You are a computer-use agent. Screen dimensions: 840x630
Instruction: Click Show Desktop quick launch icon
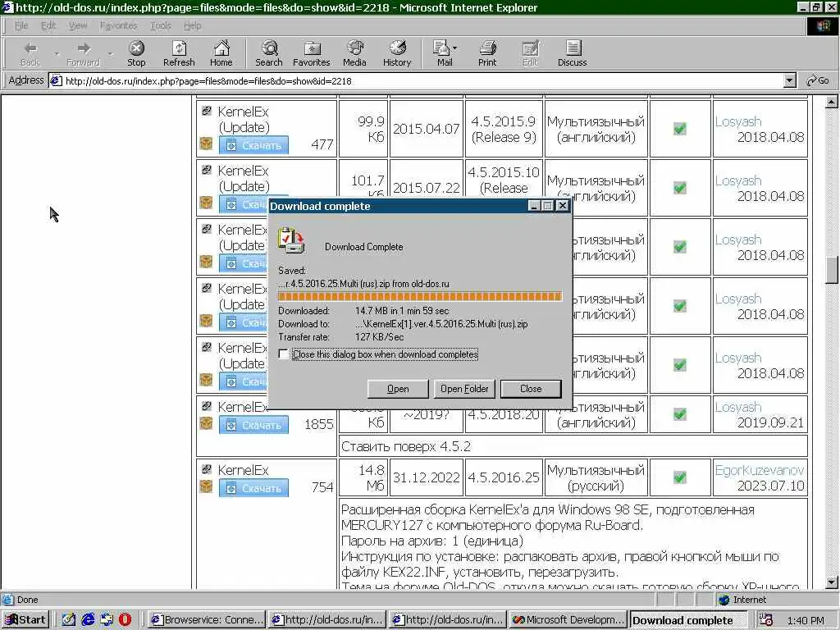[x=68, y=620]
